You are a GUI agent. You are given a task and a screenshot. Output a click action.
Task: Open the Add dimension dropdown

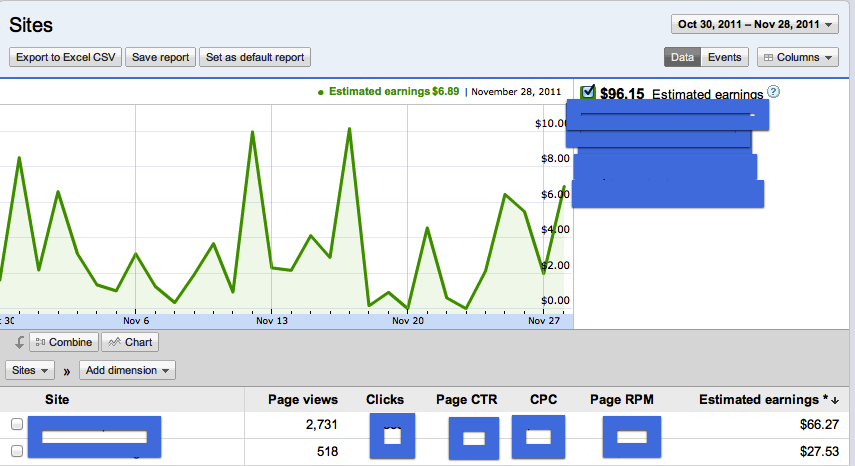127,370
